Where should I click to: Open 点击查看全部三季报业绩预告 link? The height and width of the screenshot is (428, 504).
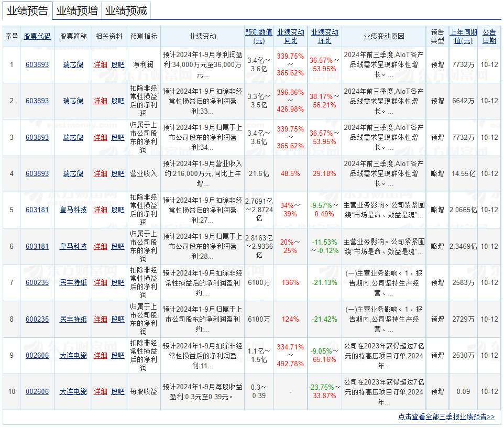pyautogui.click(x=446, y=417)
